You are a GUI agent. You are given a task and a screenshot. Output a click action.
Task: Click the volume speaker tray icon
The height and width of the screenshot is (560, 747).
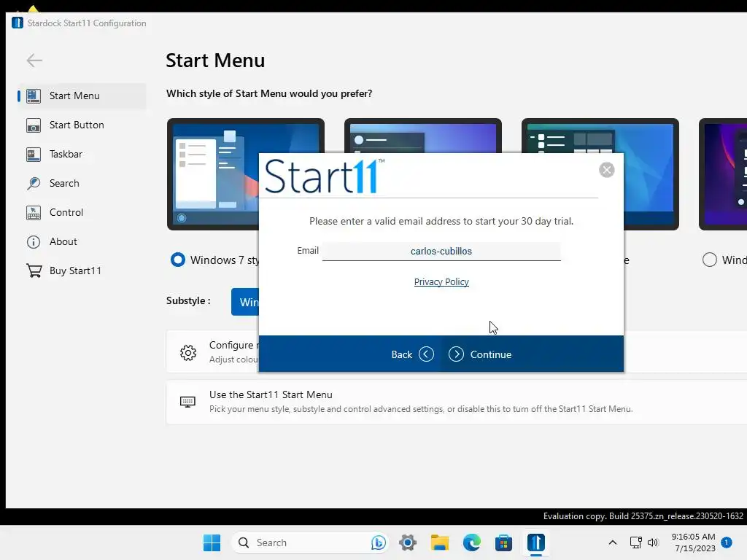tap(653, 542)
